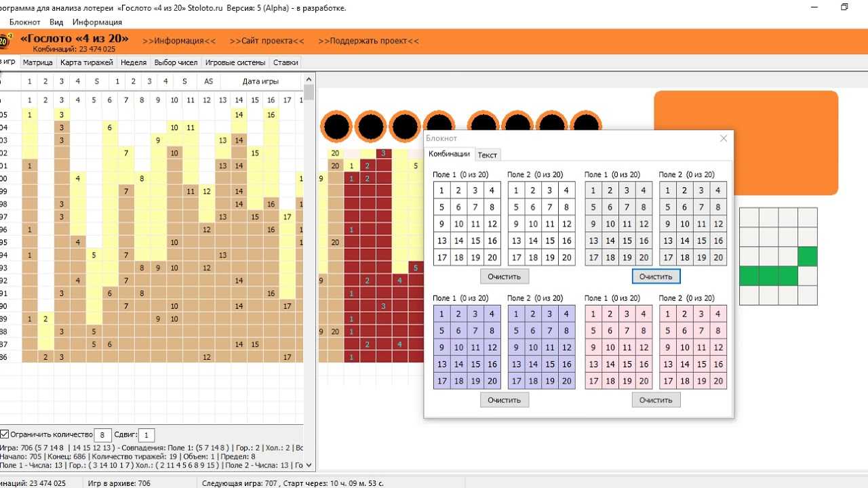
Task: Select the Комбинации tab in the Блокнот dialog
Action: tap(449, 154)
